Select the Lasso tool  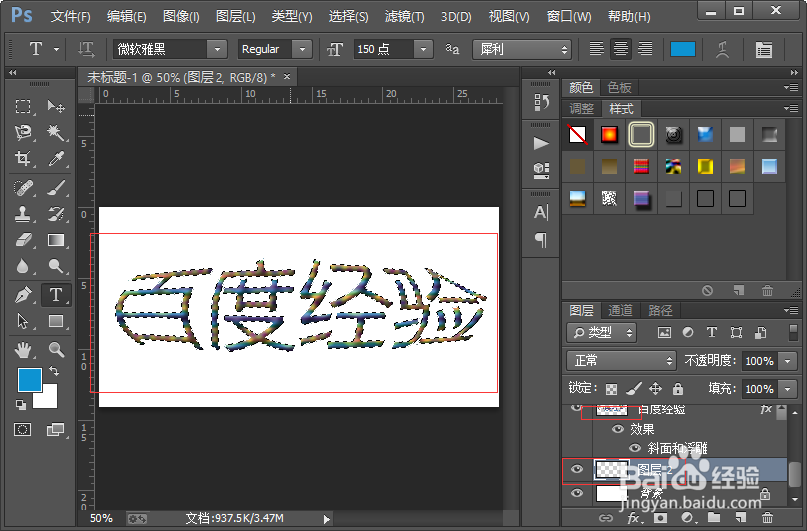(23, 132)
